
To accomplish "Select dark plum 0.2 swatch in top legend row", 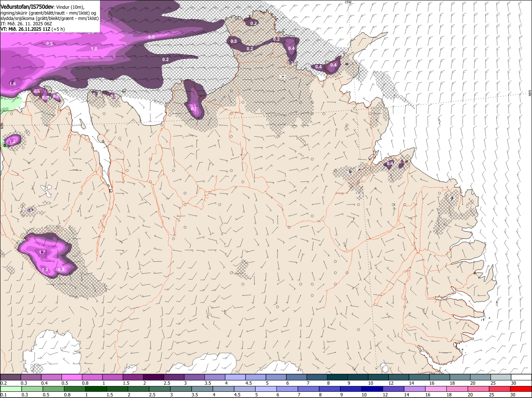I will tap(10, 377).
